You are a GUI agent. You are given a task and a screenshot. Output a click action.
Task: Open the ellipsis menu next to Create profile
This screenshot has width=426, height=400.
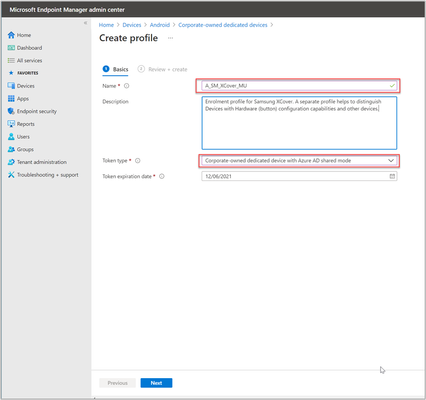(x=170, y=38)
